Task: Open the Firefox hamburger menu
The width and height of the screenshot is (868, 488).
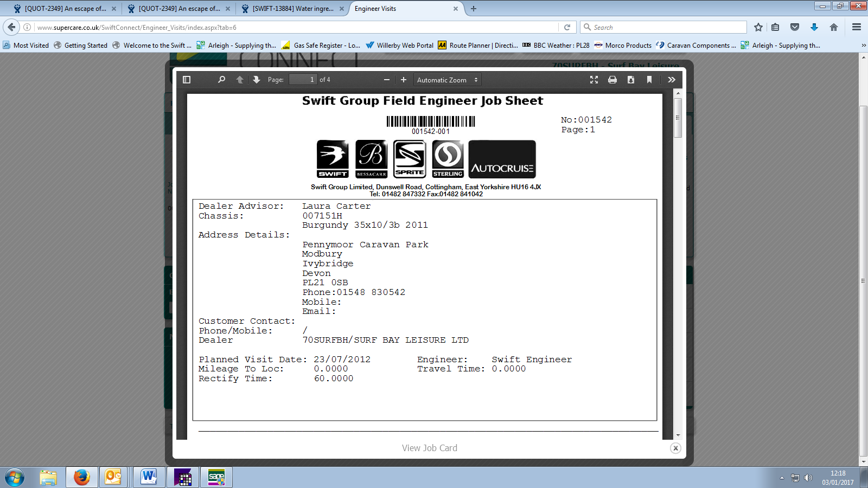Action: 857,27
